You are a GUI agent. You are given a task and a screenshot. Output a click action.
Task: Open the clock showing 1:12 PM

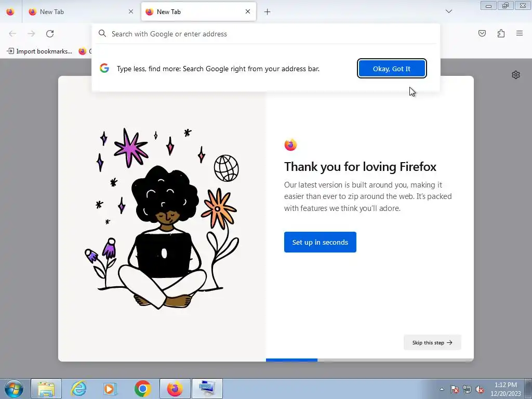point(506,389)
